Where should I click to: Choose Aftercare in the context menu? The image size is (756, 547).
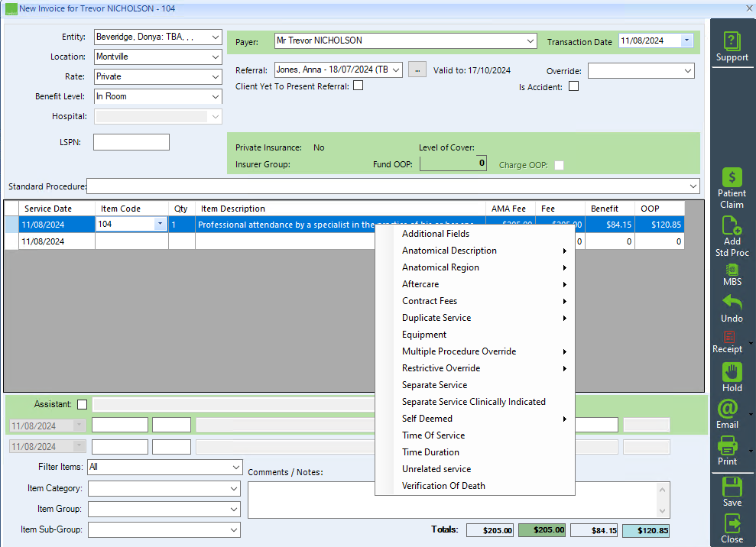click(475, 284)
